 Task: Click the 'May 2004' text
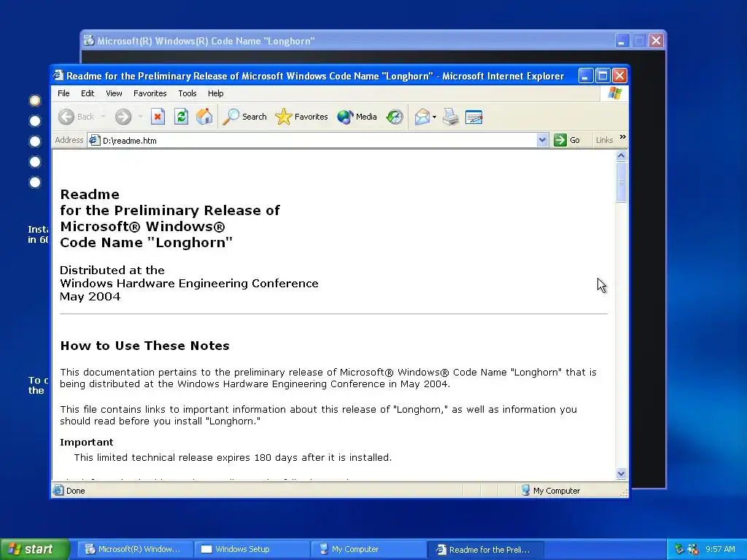click(90, 297)
